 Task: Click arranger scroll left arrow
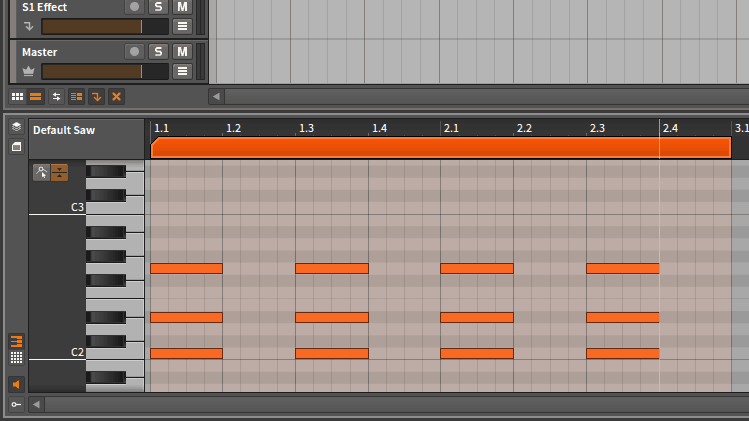pos(216,97)
